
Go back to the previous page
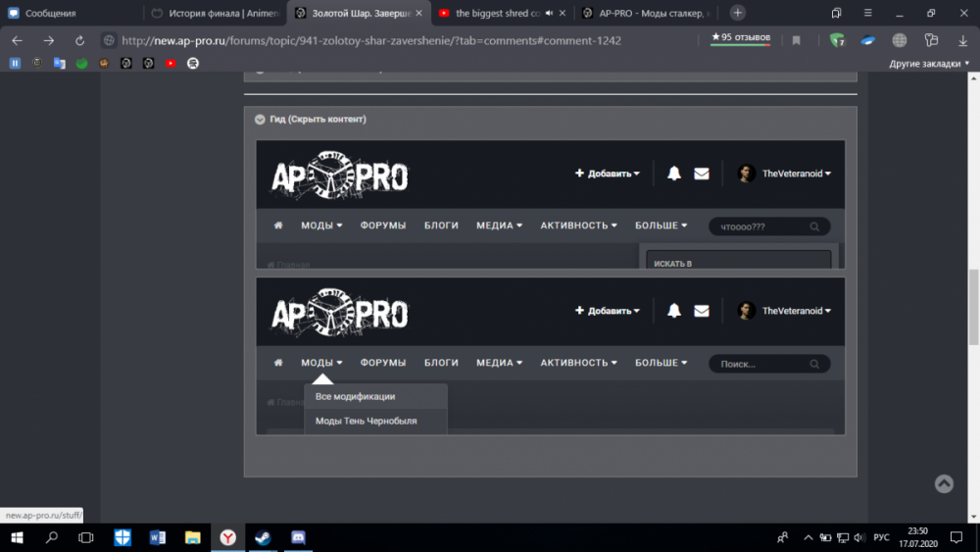click(19, 40)
